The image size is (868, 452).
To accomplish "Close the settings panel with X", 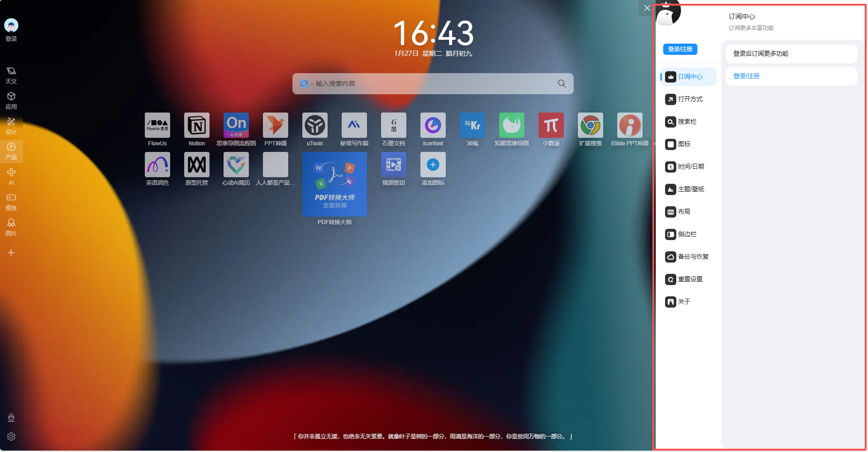I will tap(647, 8).
